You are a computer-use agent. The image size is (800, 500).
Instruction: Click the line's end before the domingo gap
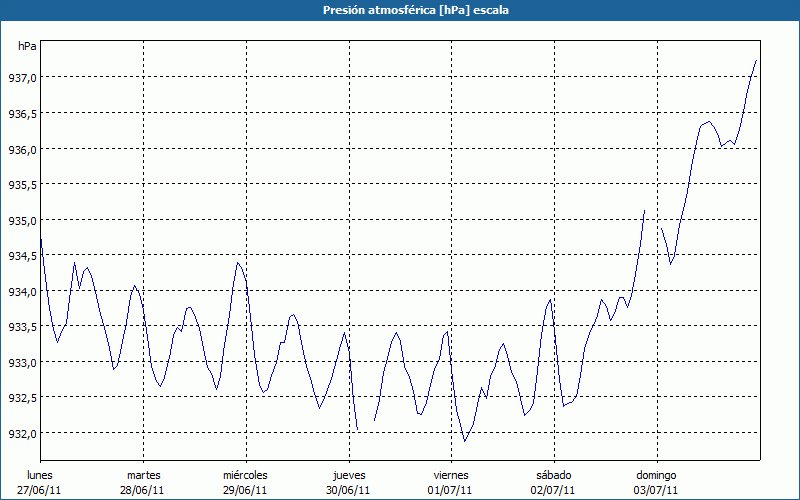645,211
